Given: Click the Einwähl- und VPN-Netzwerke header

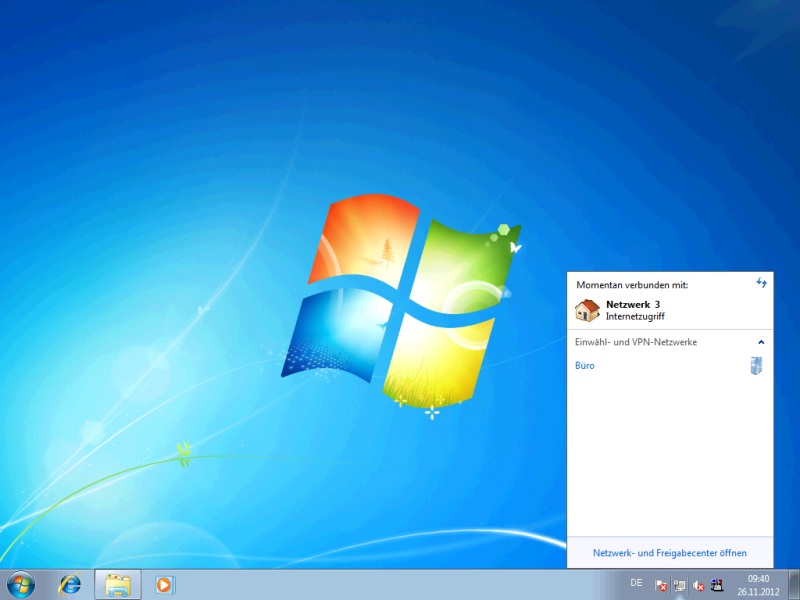Looking at the screenshot, I should click(636, 342).
